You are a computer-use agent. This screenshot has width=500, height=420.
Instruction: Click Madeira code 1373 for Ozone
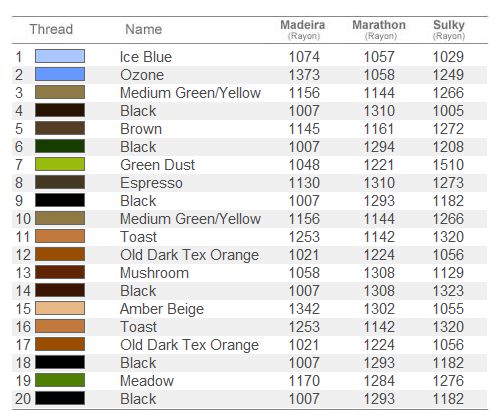coord(304,75)
